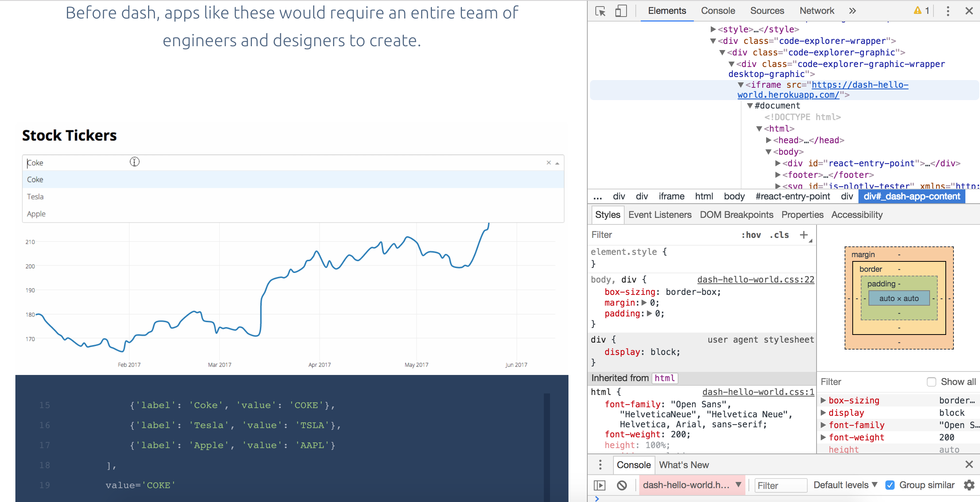Image resolution: width=980 pixels, height=502 pixels.
Task: Open the Event Listeners tab
Action: coord(660,215)
